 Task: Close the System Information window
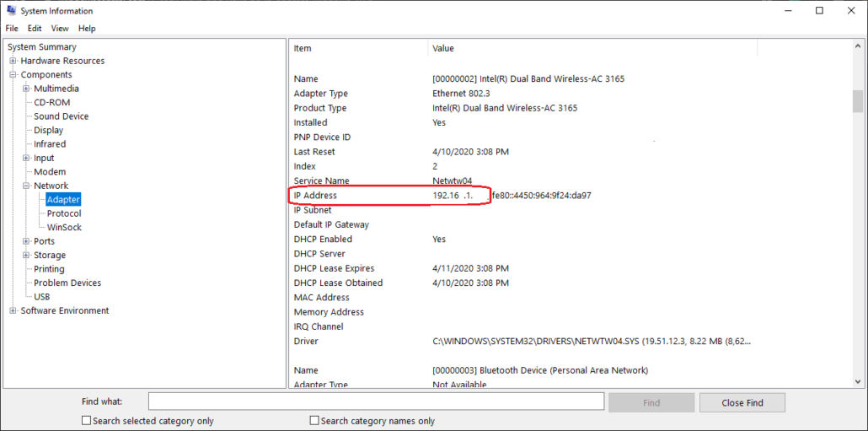tap(851, 10)
